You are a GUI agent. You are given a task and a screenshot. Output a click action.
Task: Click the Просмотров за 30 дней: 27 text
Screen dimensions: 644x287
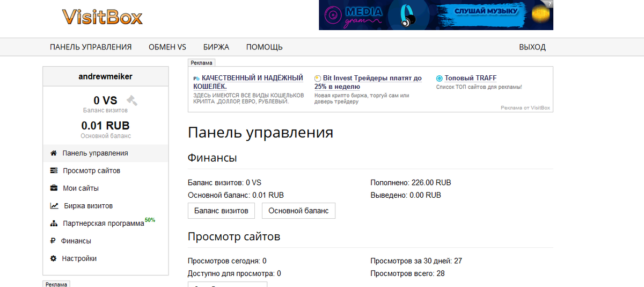tap(416, 261)
